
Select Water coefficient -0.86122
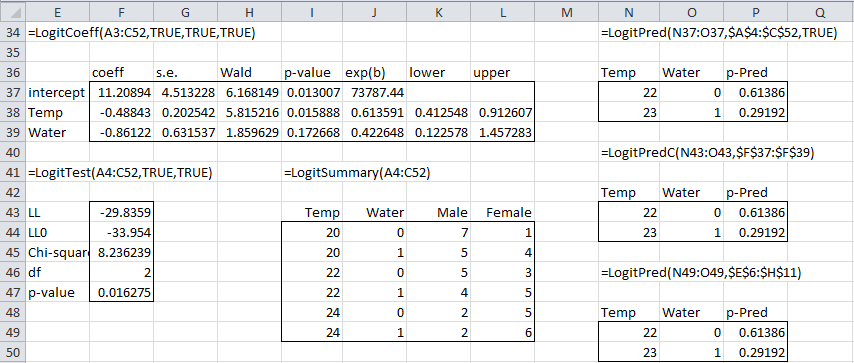121,132
